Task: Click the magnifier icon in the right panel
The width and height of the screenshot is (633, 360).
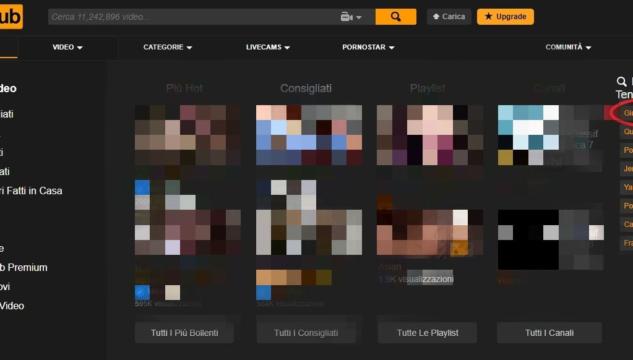Action: coord(622,82)
